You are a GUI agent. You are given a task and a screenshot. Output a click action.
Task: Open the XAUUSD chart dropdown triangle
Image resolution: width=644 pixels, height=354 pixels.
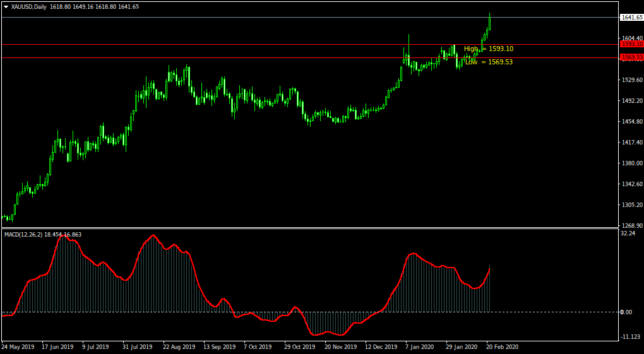coord(6,7)
